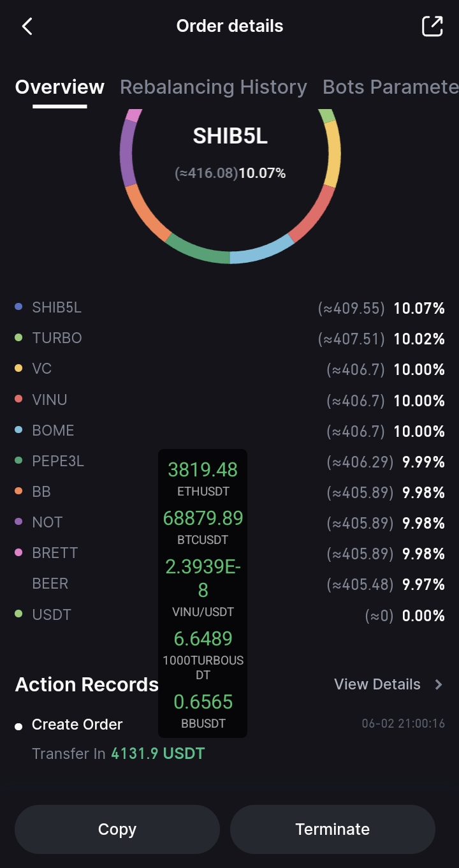Open the share icon at top right
Viewport: 459px width, 868px height.
pyautogui.click(x=432, y=26)
